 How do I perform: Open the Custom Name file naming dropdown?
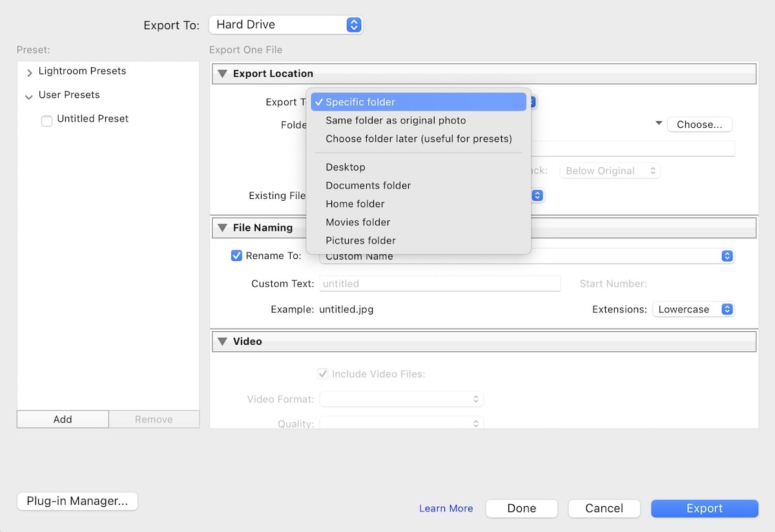(727, 256)
